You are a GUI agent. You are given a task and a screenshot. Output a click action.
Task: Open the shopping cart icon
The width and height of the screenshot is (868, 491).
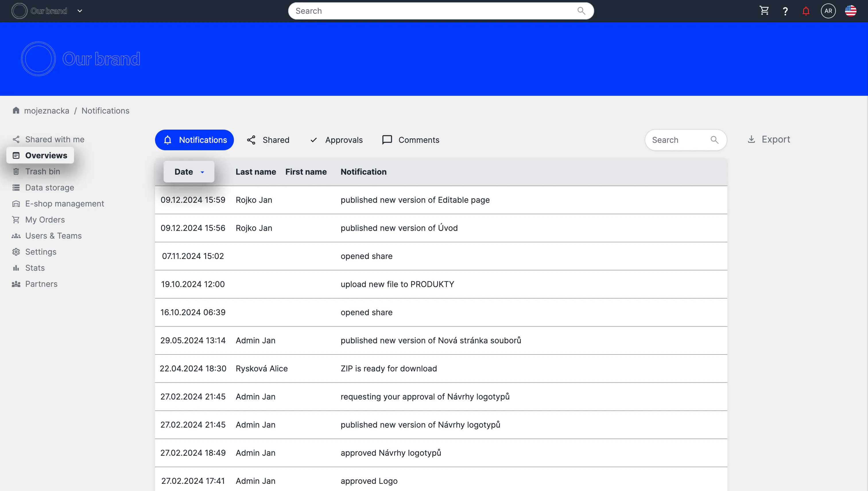click(764, 11)
